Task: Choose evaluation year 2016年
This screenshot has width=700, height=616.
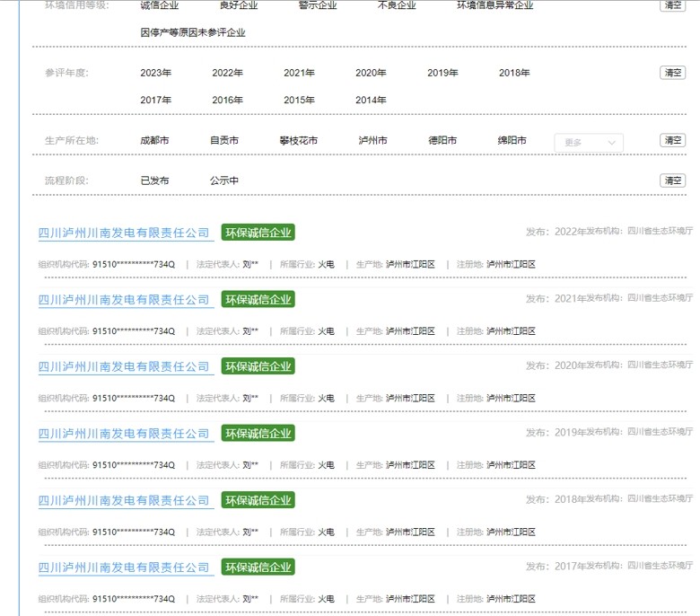Action: (228, 100)
